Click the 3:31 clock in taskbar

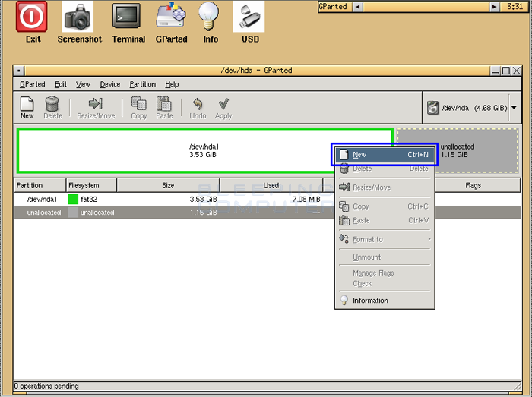[x=515, y=6]
